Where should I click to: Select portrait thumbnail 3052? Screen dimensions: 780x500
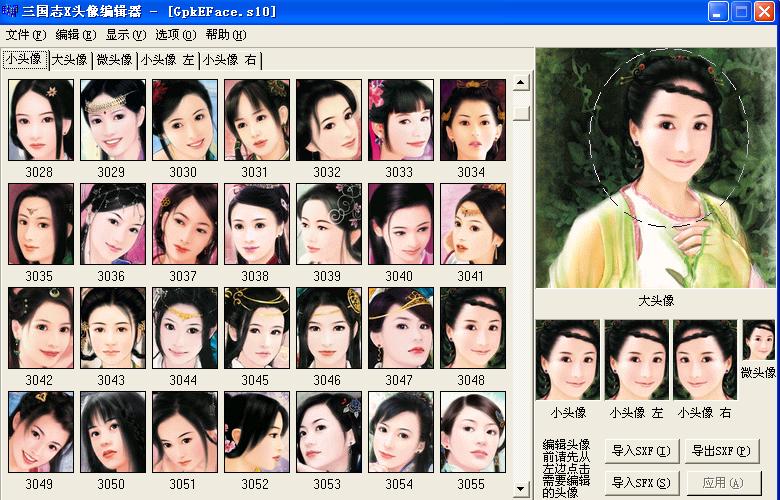(x=257, y=432)
